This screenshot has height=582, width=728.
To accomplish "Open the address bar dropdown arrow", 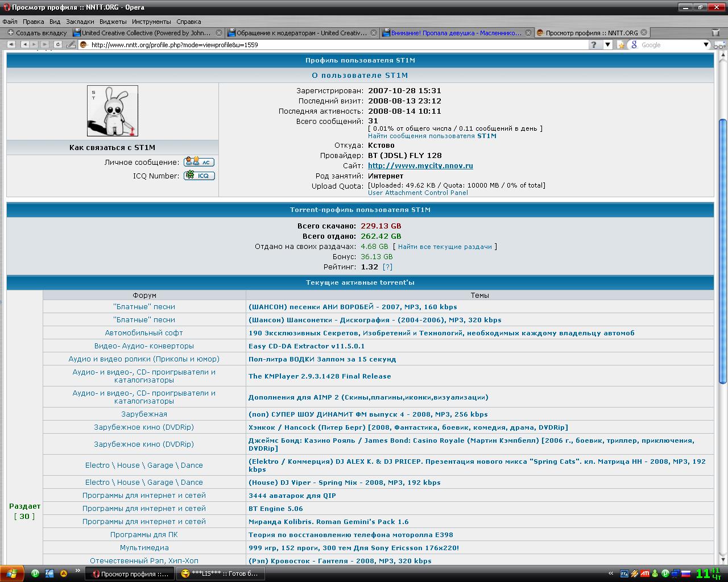I will click(607, 44).
